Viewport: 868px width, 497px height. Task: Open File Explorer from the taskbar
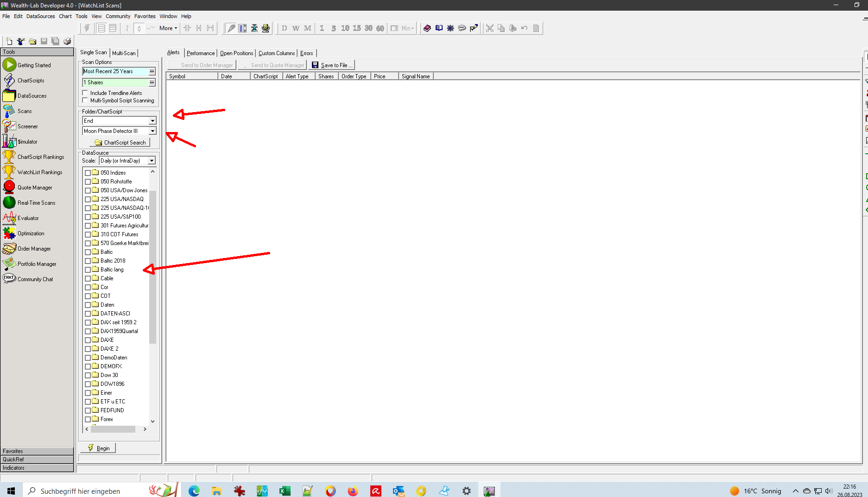[x=216, y=491]
